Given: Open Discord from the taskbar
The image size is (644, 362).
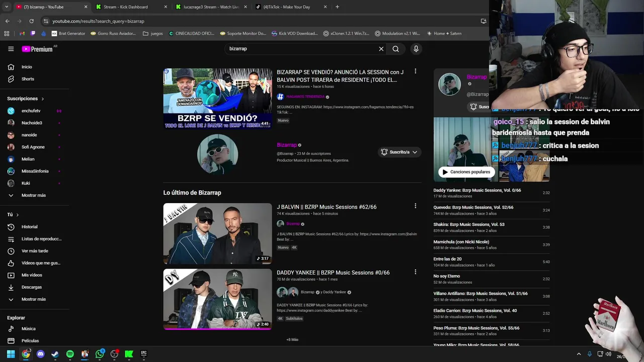Looking at the screenshot, I should coord(40,354).
